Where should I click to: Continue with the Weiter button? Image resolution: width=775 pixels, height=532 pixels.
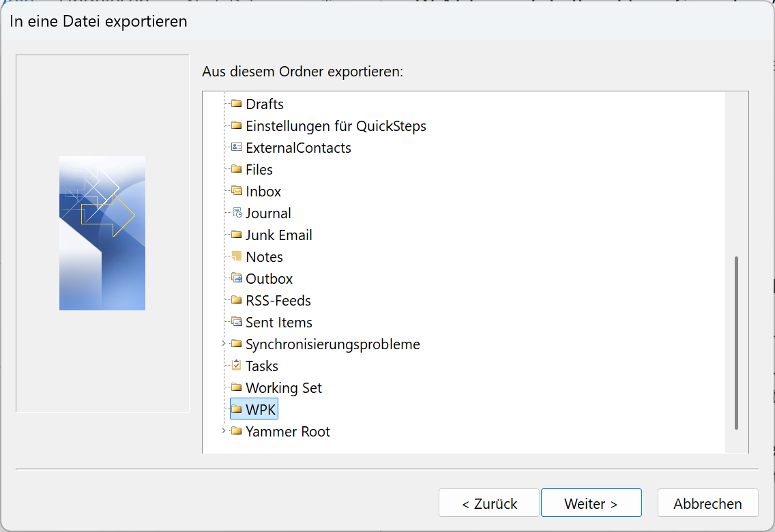point(591,503)
